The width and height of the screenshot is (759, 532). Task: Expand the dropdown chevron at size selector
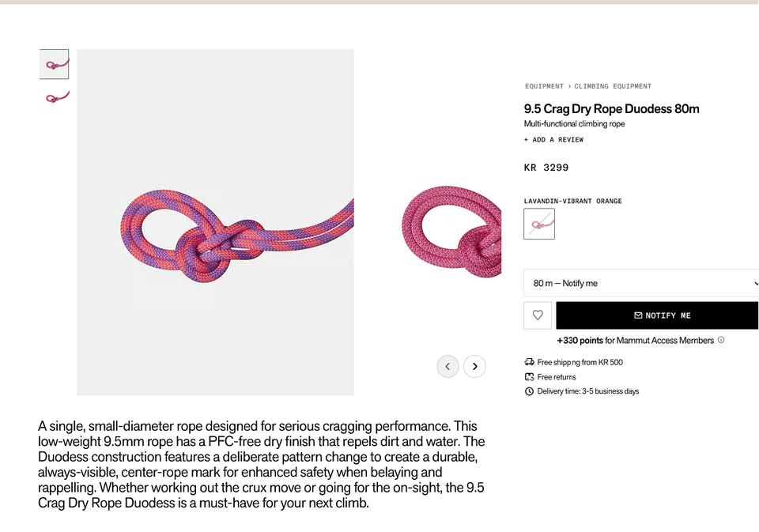[x=756, y=283]
